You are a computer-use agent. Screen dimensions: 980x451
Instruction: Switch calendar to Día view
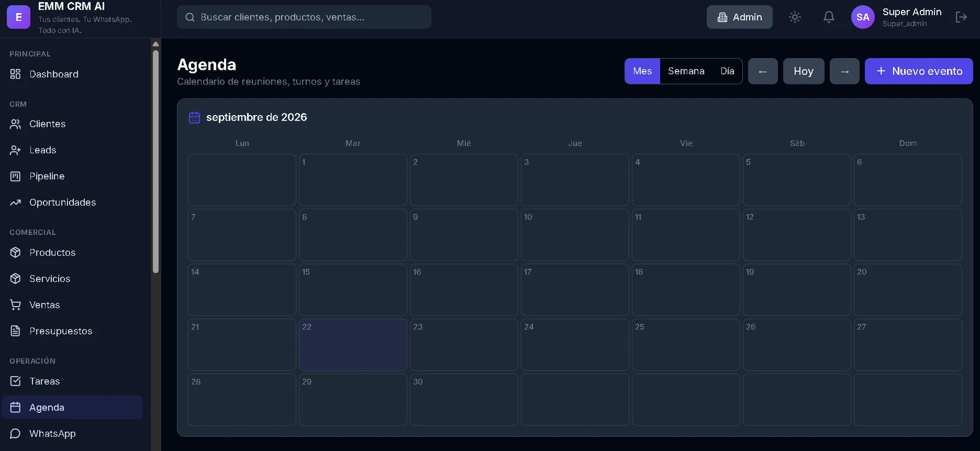(x=727, y=71)
